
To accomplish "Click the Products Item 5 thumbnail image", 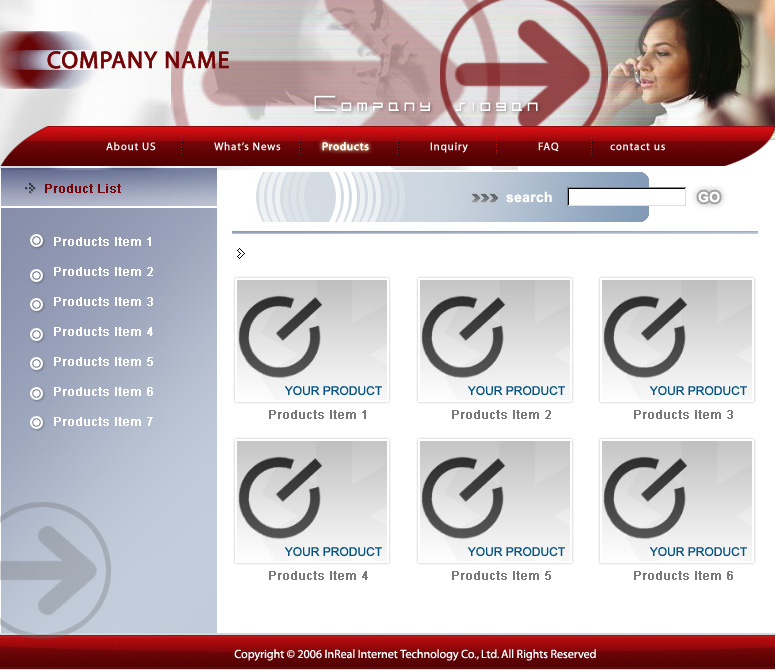I will (x=494, y=501).
